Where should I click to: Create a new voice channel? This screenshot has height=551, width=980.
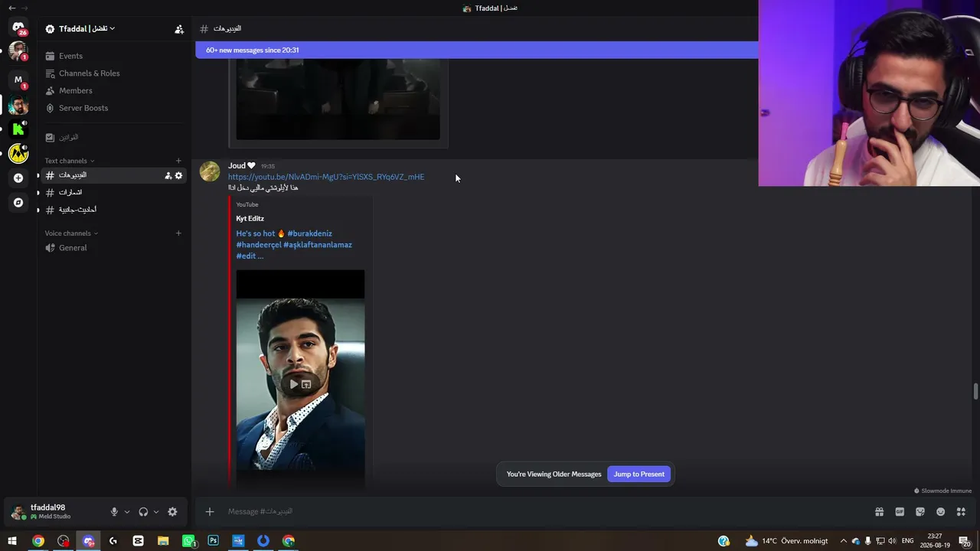[x=178, y=233]
